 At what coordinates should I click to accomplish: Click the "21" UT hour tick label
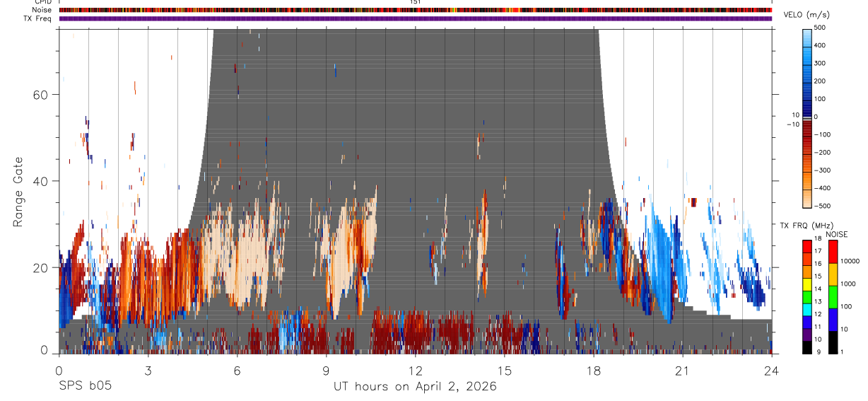[682, 371]
